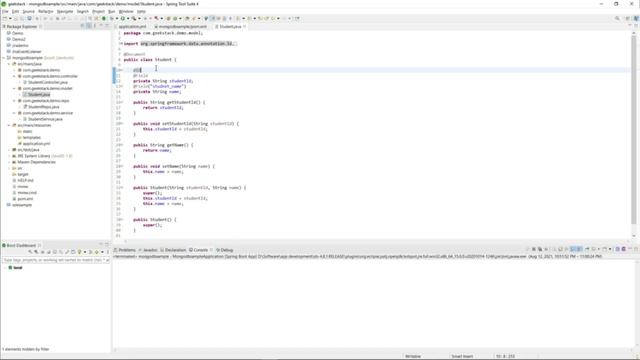Collapse the src/main/resources folder
The height and width of the screenshot is (360, 640).
coord(9,125)
